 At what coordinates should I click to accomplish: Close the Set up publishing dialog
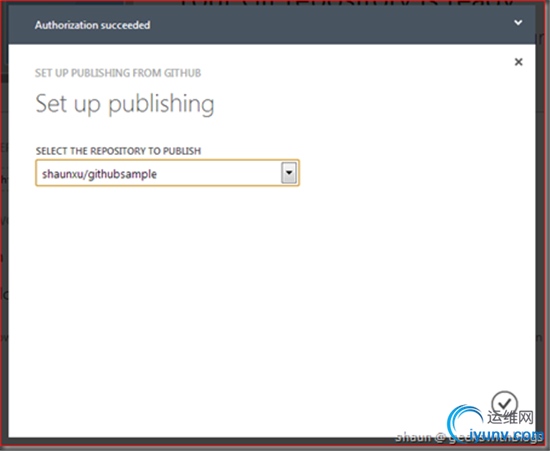pos(518,62)
